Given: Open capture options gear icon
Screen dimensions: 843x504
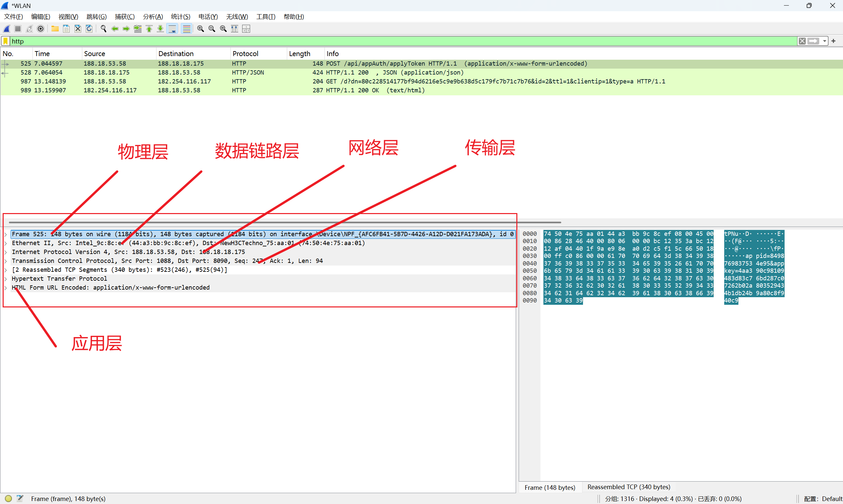Looking at the screenshot, I should tap(41, 29).
